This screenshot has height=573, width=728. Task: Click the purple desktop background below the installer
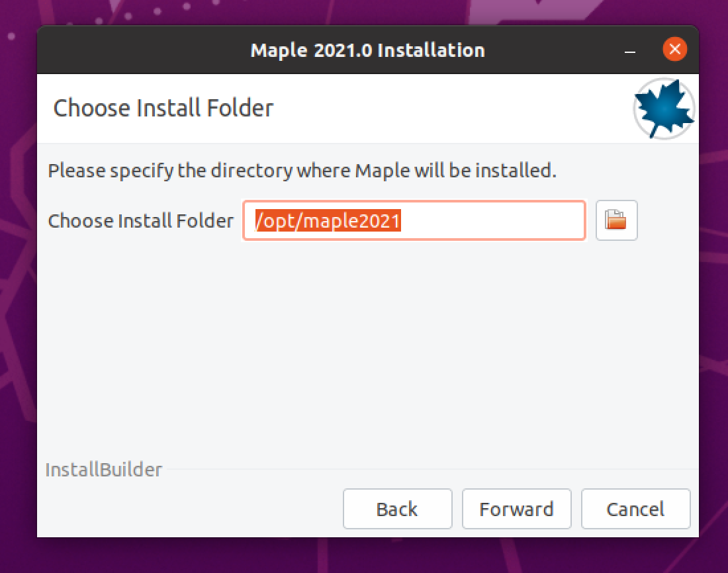click(364, 556)
